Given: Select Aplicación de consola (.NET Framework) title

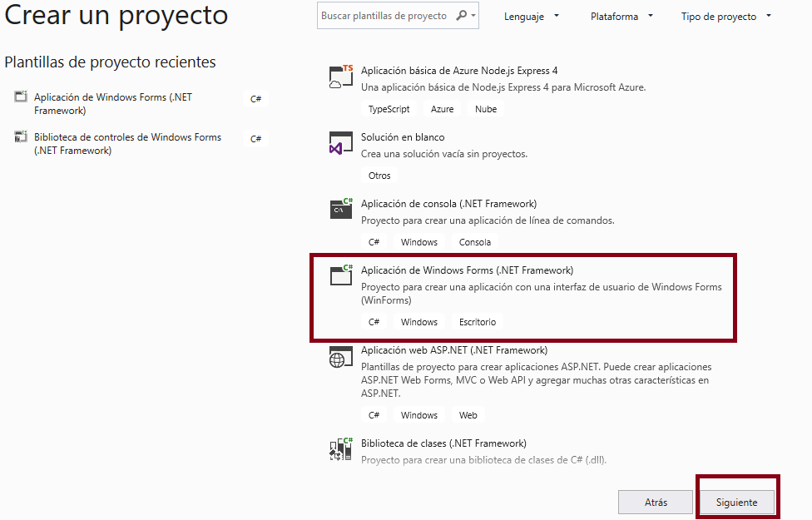Looking at the screenshot, I should [x=449, y=204].
